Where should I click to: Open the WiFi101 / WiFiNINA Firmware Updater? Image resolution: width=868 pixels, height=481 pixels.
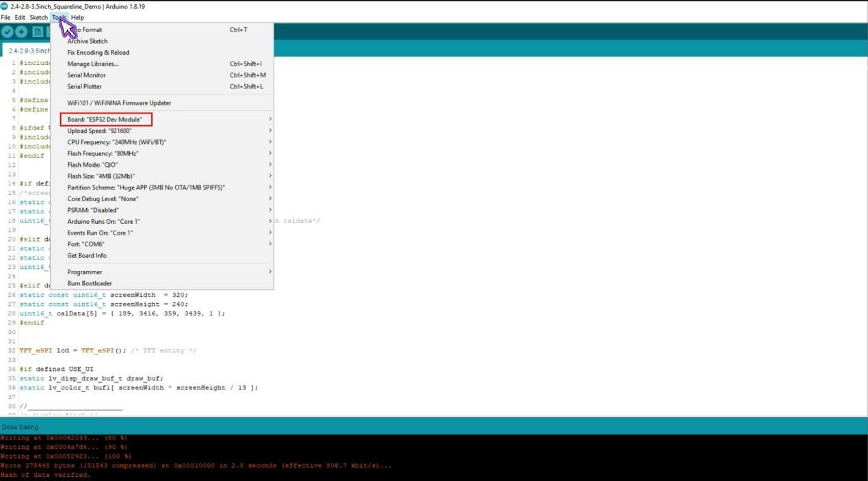pos(119,103)
